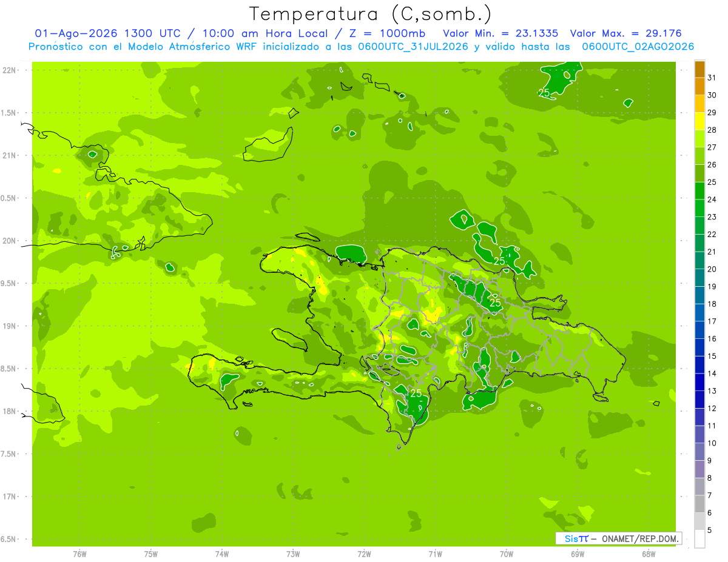Image resolution: width=728 pixels, height=562 pixels.
Task: Click the '15' value on the color scale
Action: click(x=712, y=356)
